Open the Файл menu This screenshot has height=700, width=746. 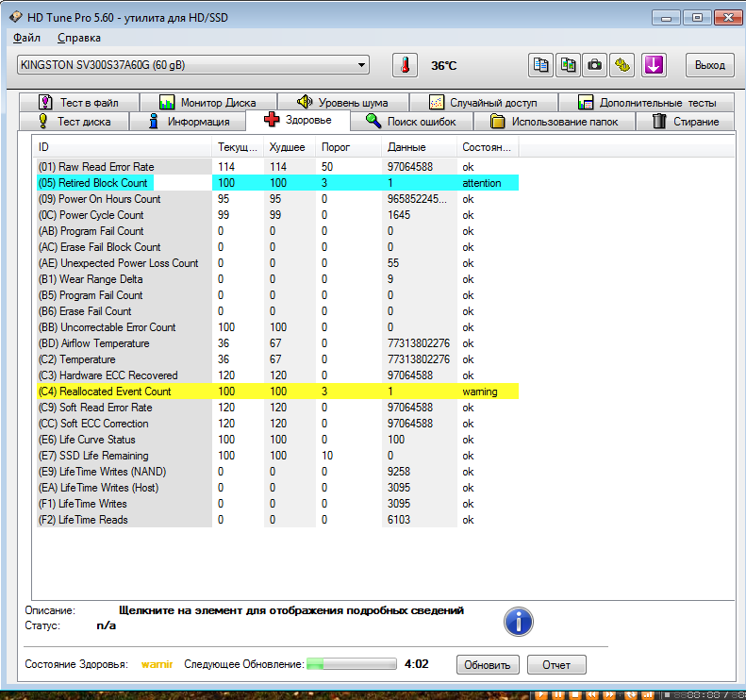[x=27, y=38]
